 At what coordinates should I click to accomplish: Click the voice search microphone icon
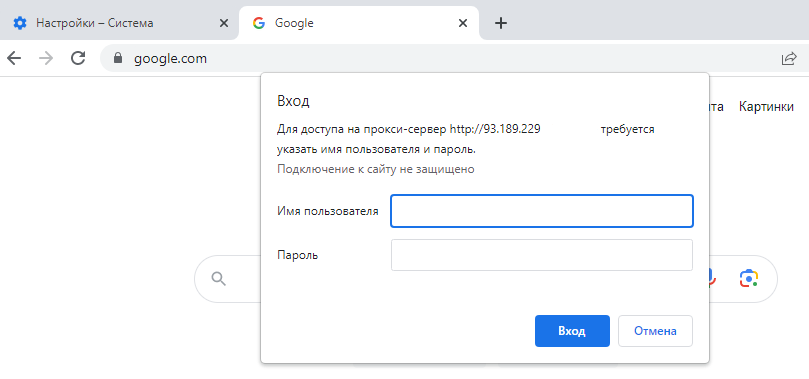pos(711,278)
